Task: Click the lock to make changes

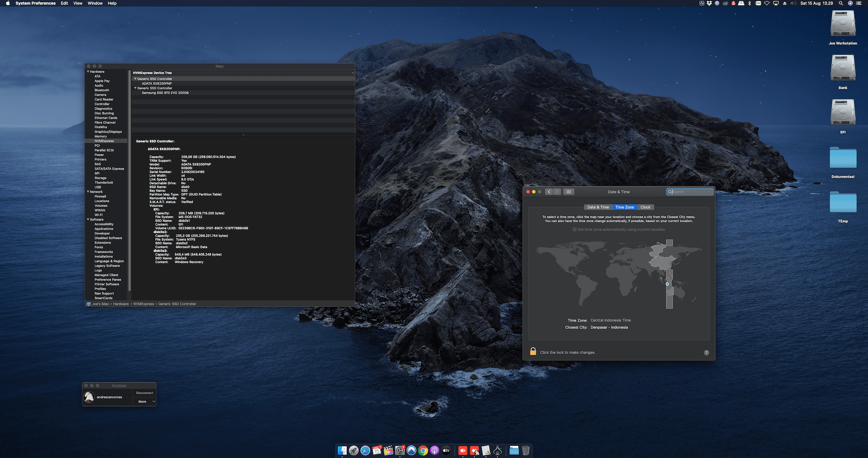Action: [x=533, y=352]
